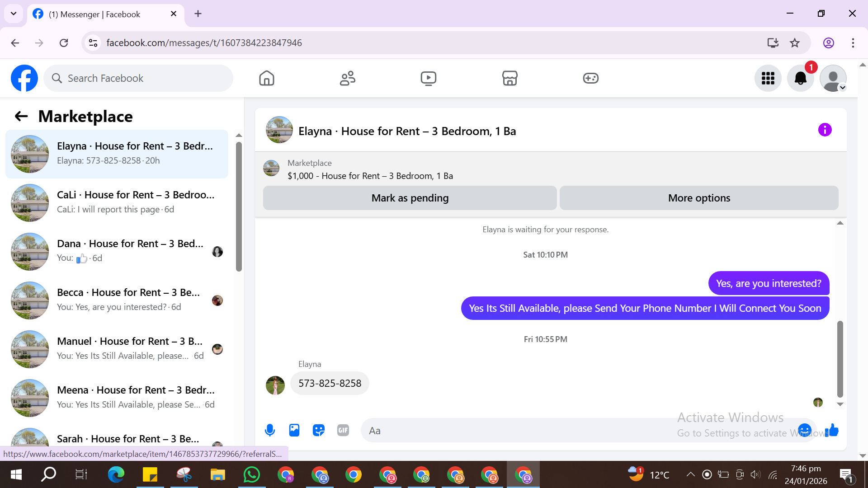Click the chat messages vertical scrollbar

[840, 359]
